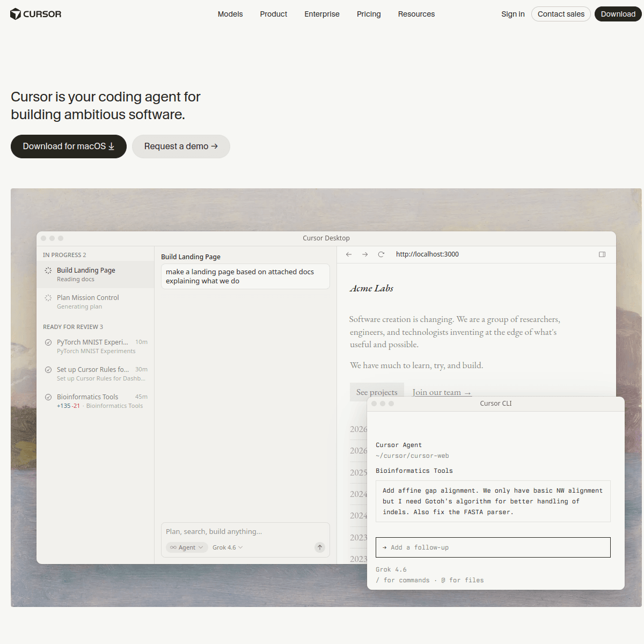This screenshot has height=644, width=644.
Task: Click the checkmark icon beside Set up Cursor Rules
Action: pyautogui.click(x=48, y=370)
